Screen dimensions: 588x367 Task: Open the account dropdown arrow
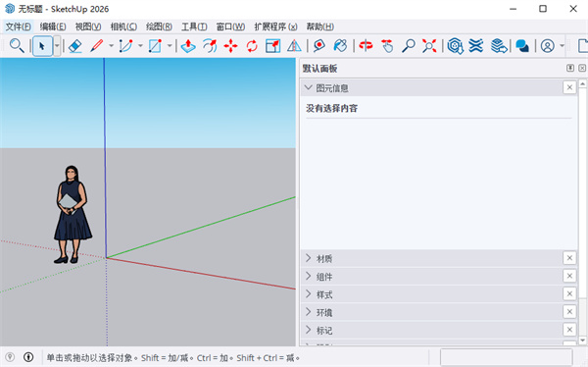(x=562, y=46)
